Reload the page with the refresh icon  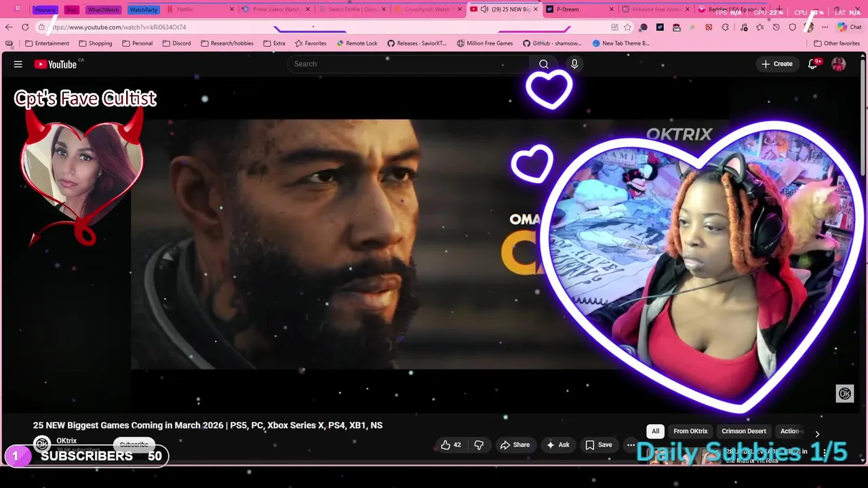(25, 27)
